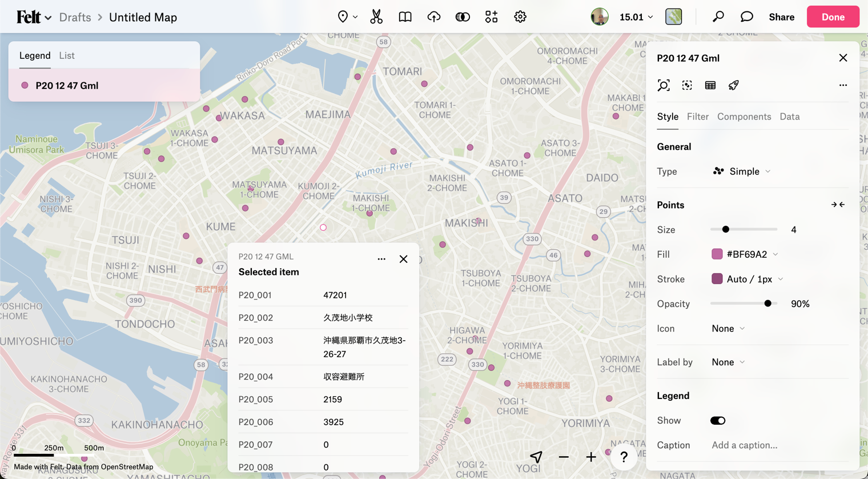
Task: Click the user avatar photo
Action: pos(600,17)
